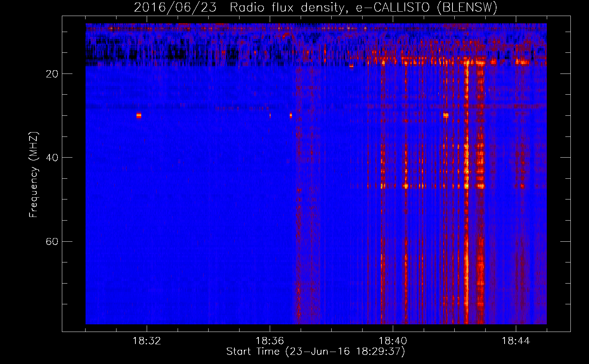
Task: Click the '18:36' time tick label
Action: point(270,341)
